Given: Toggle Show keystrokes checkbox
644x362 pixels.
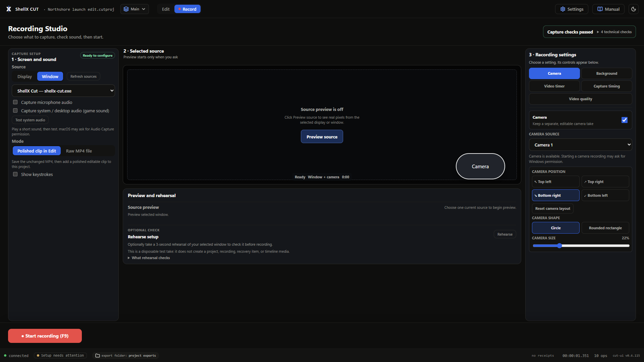Looking at the screenshot, I should coord(15,174).
